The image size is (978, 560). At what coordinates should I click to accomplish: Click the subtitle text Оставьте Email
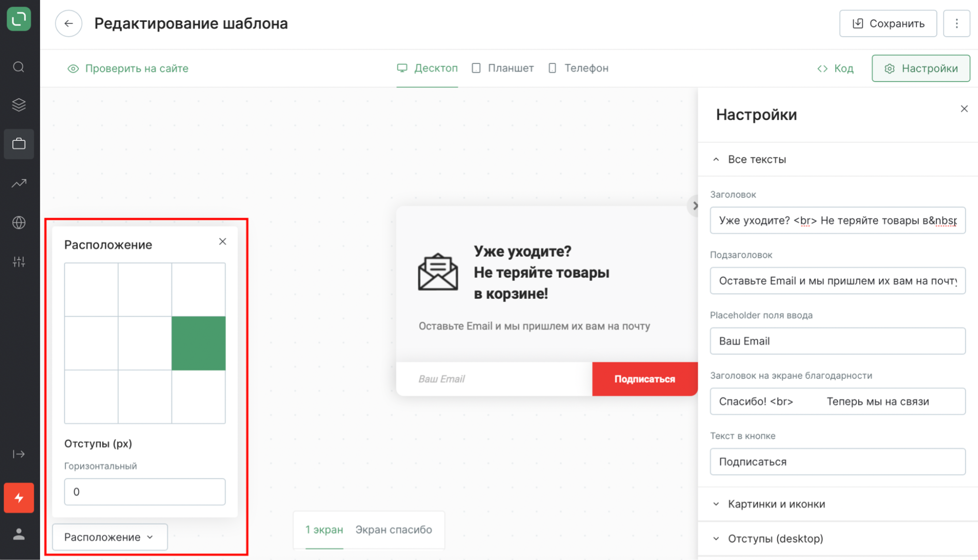(534, 326)
